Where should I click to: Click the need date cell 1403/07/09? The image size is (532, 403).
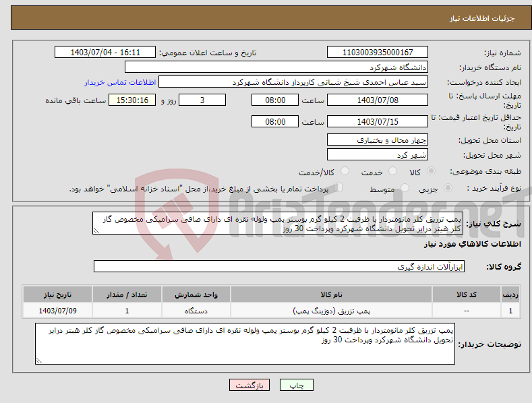[x=58, y=311]
